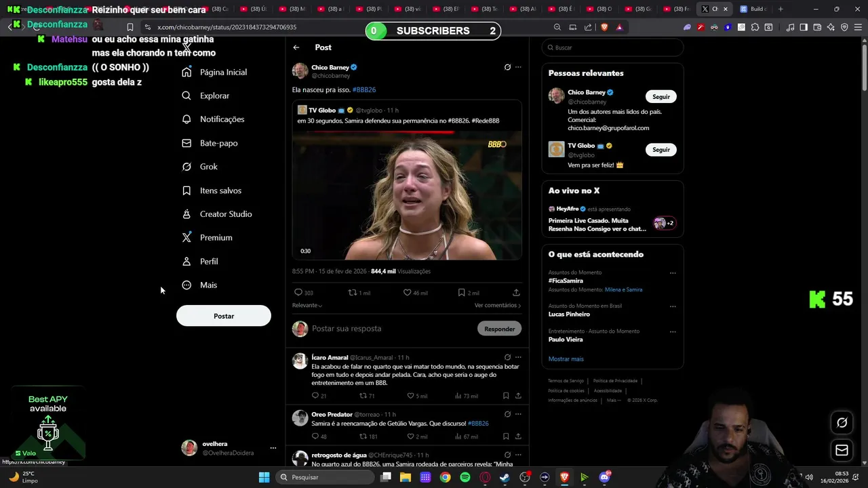Open Grok floating button on page

[842, 422]
